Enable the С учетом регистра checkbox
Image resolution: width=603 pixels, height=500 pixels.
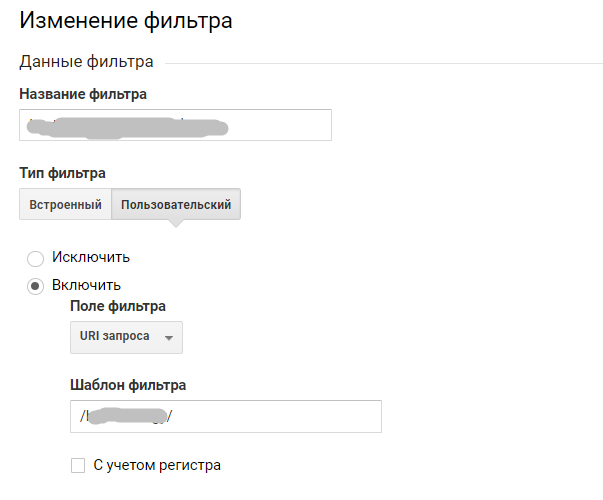[x=78, y=465]
